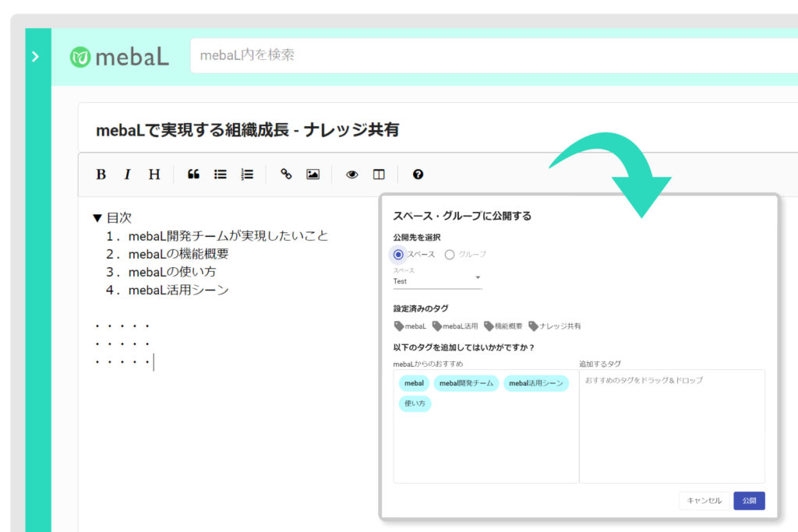Click the mebaL leaf logo icon
Screen dimensions: 798x532
point(80,57)
